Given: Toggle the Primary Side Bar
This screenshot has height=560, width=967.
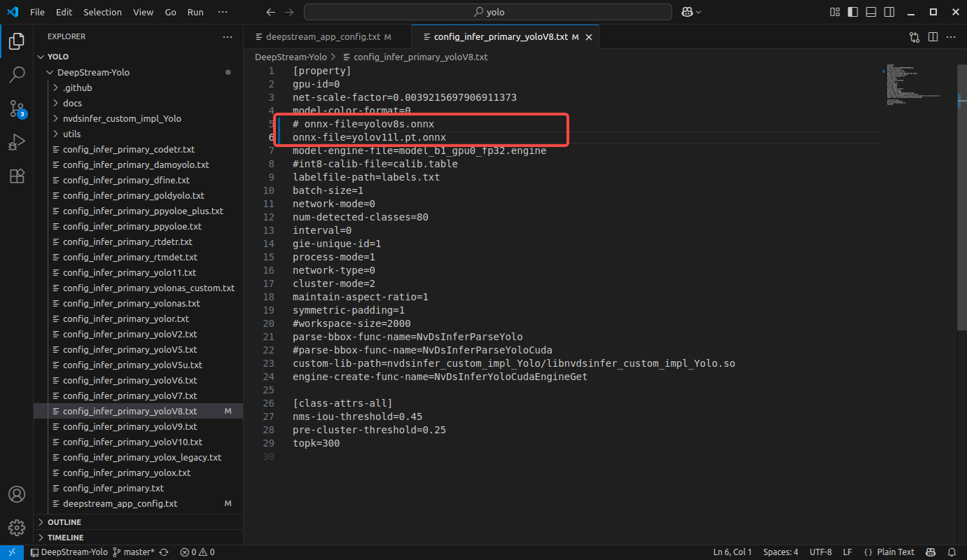Looking at the screenshot, I should pos(852,12).
